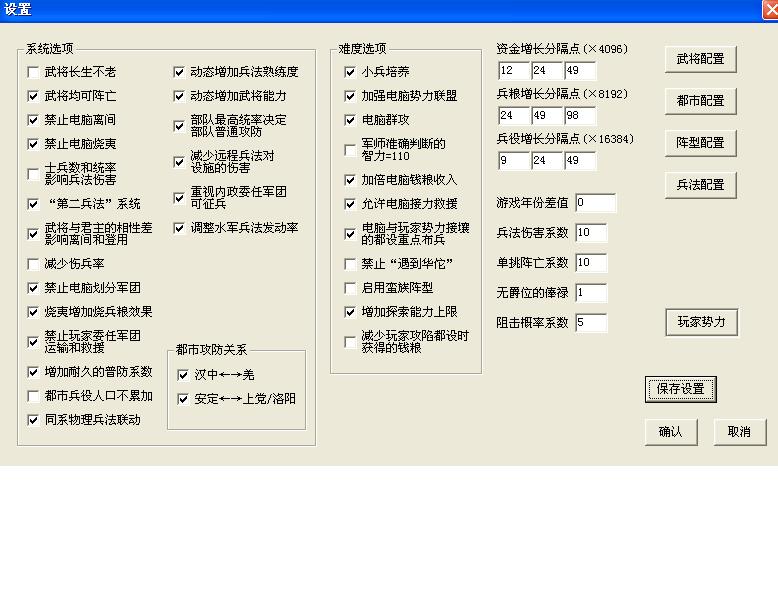Uncheck 调整水军兵法发动率 option
Viewport: 778px width, 615px height.
(x=179, y=228)
